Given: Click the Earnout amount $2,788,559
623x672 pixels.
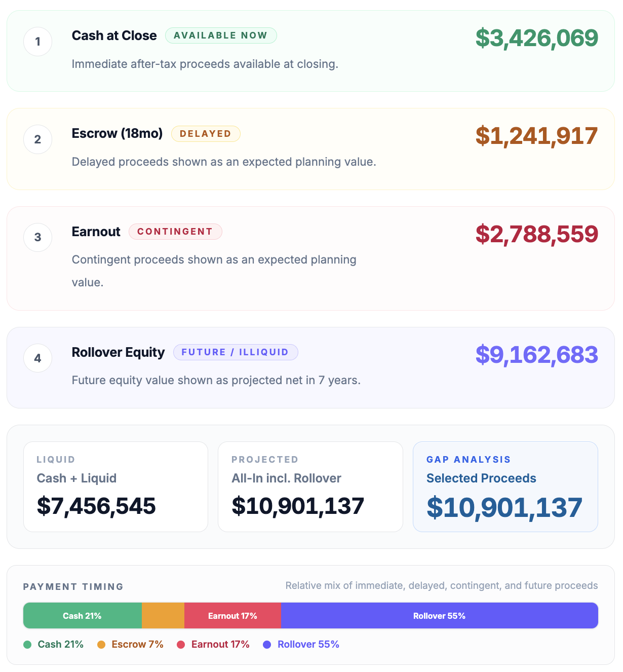Looking at the screenshot, I should point(536,234).
